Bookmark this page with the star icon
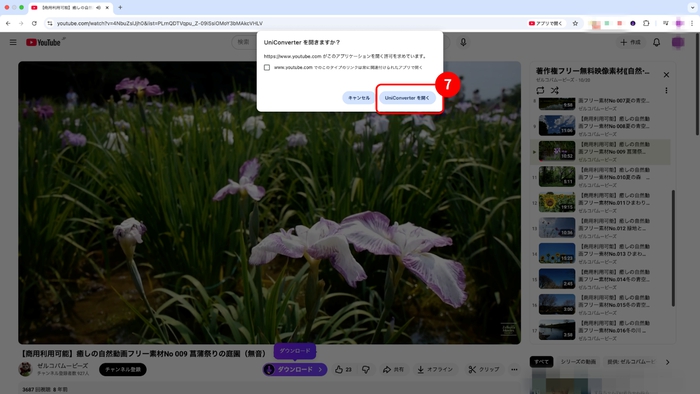This screenshot has width=700, height=394. coord(575,23)
